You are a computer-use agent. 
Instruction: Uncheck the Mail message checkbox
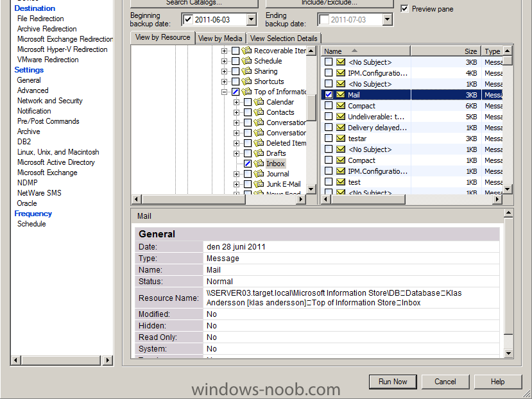[329, 95]
